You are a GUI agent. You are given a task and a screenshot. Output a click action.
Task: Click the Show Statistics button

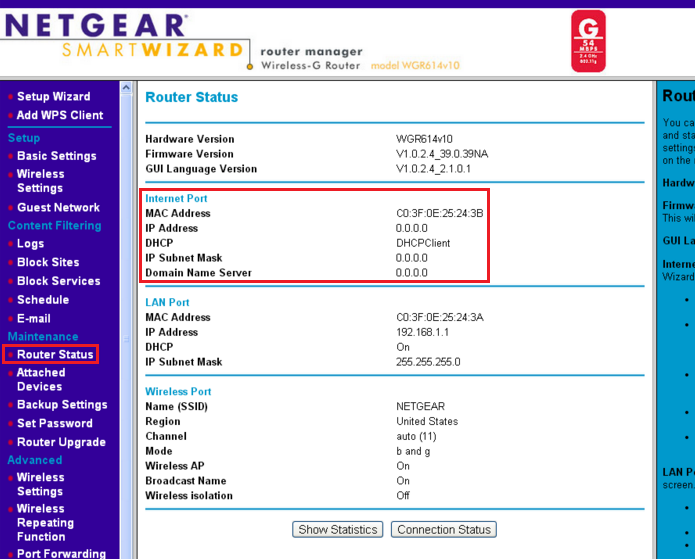pyautogui.click(x=338, y=529)
